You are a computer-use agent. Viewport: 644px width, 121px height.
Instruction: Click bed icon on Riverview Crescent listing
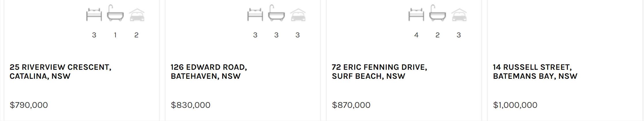coord(94,15)
